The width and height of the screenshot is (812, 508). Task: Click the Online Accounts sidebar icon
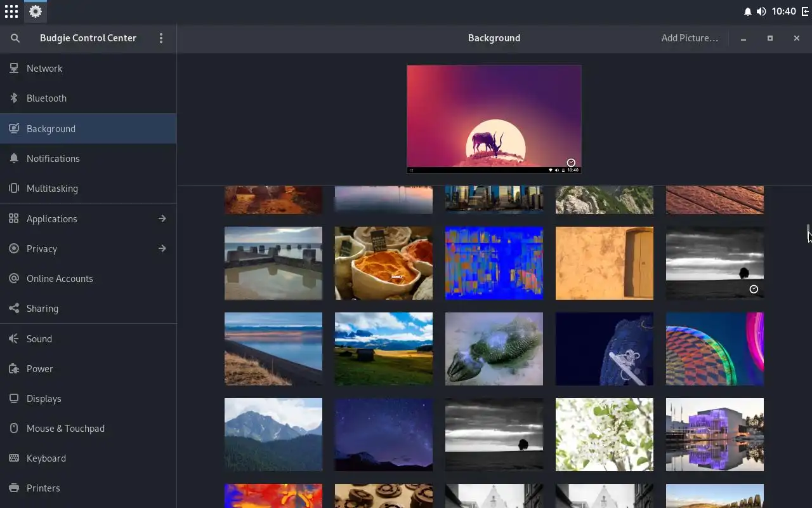point(14,278)
